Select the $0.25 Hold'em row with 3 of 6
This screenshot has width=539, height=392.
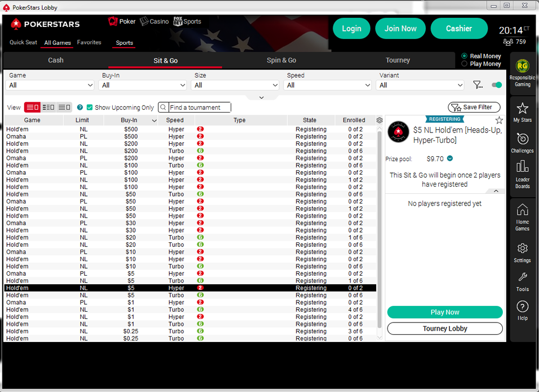[190, 331]
